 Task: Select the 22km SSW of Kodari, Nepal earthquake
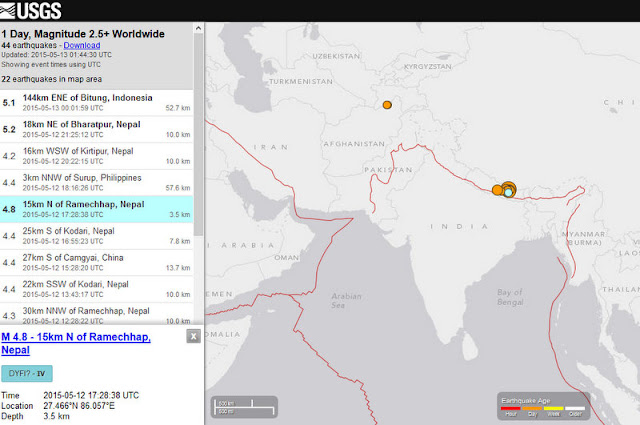[96, 289]
